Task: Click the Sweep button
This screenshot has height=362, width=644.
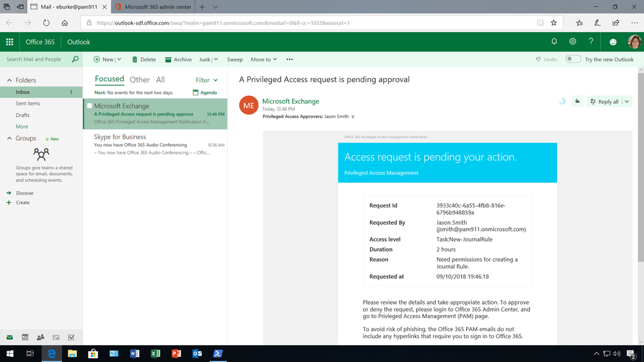Action: (235, 59)
